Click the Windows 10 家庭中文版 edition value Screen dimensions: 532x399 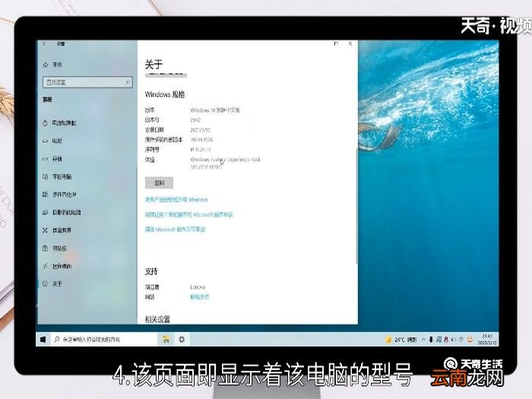coord(215,110)
